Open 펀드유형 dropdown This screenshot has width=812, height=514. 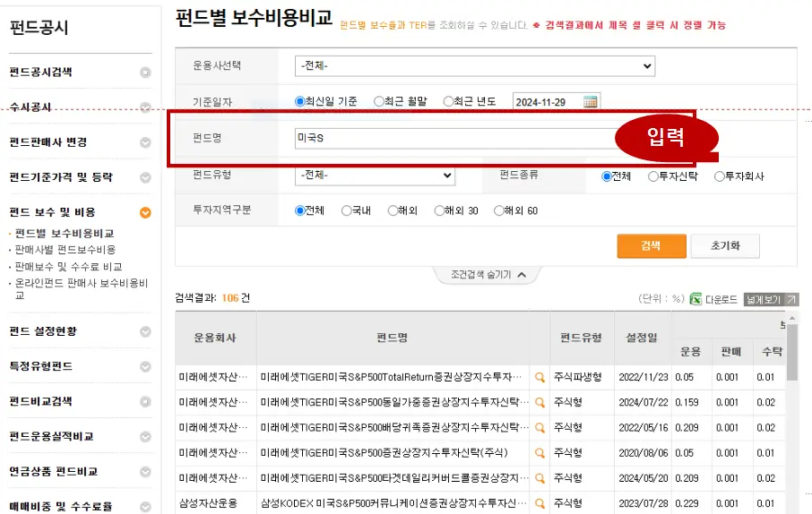(375, 175)
